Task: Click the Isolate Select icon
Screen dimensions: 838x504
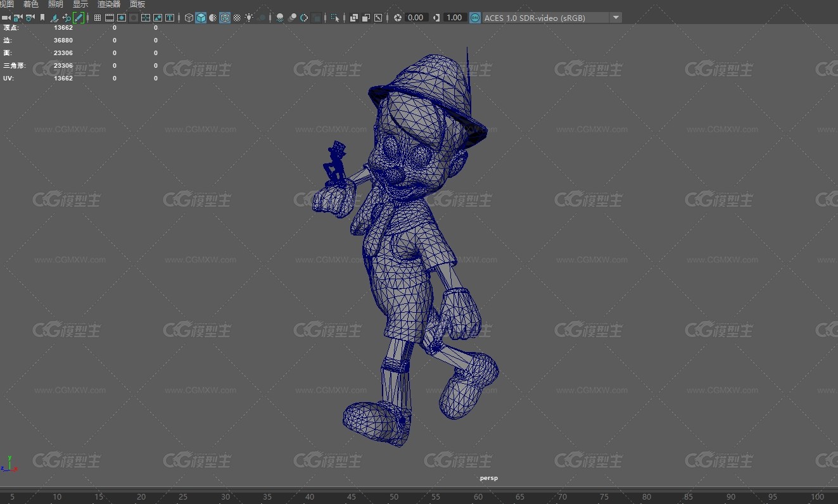Action: click(x=335, y=18)
